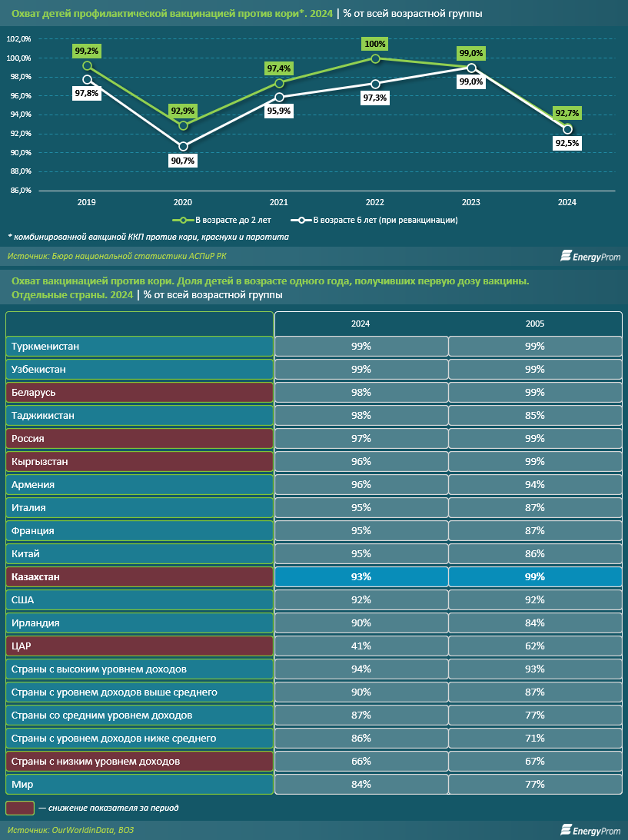Select the Россия row label

point(139,439)
